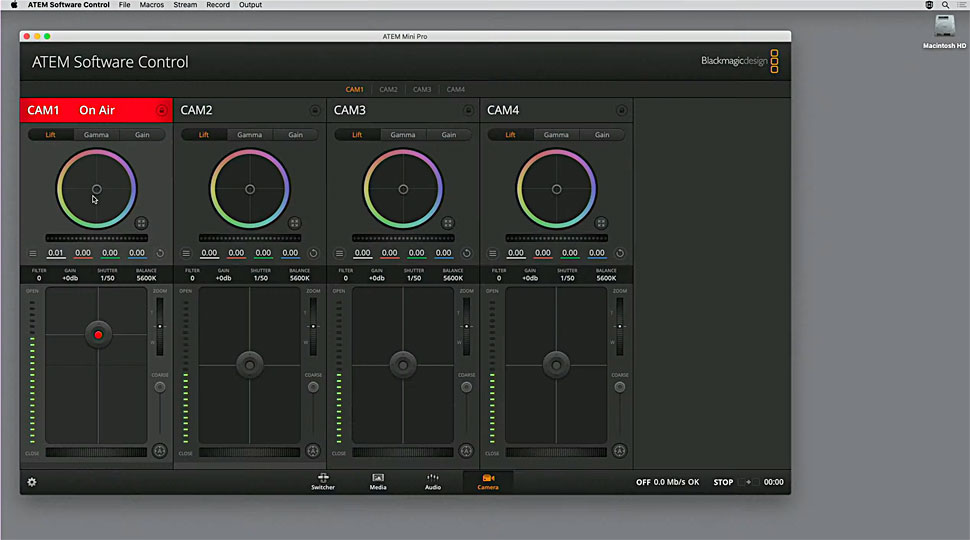Click the STOP recording button
The height and width of the screenshot is (540, 970).
[723, 482]
